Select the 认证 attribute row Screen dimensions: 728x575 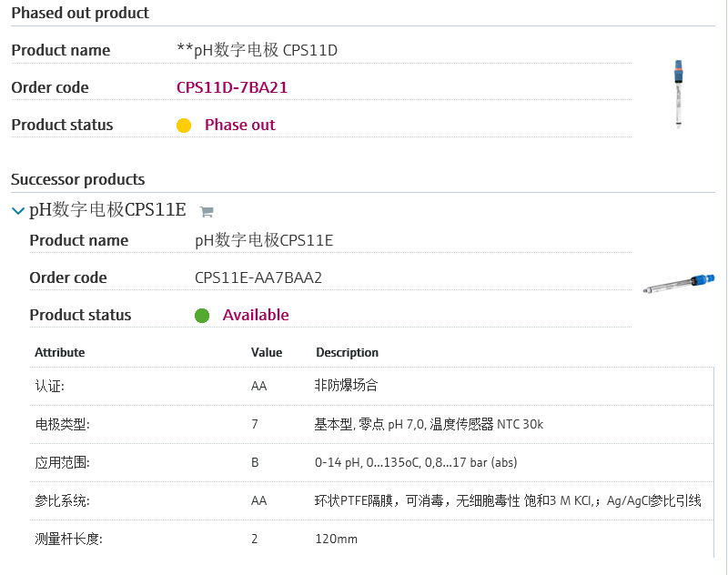pyautogui.click(x=371, y=386)
